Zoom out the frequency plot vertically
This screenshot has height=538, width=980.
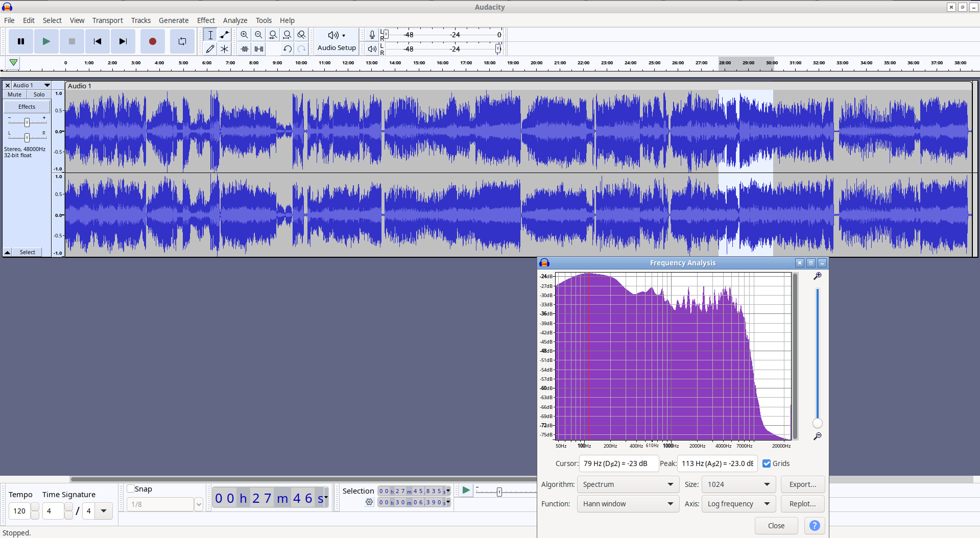[x=818, y=436]
